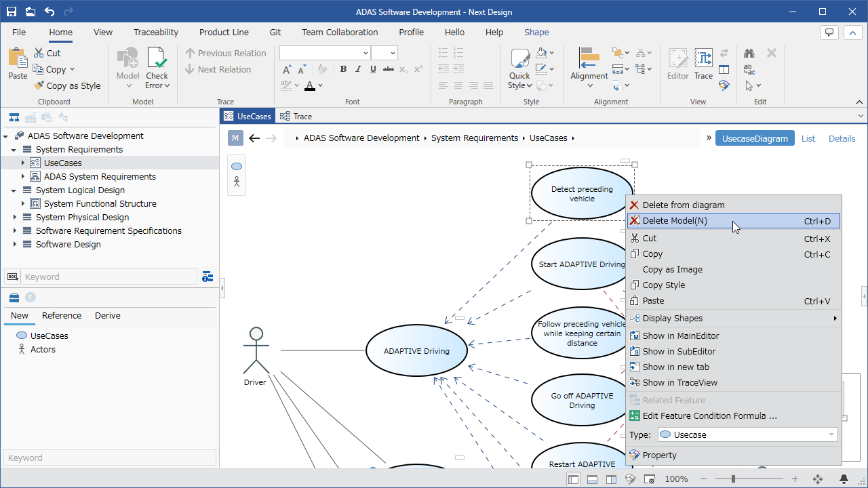This screenshot has width=868, height=488.
Task: Click the Cut scissors icon in the ribbon
Action: tap(39, 53)
